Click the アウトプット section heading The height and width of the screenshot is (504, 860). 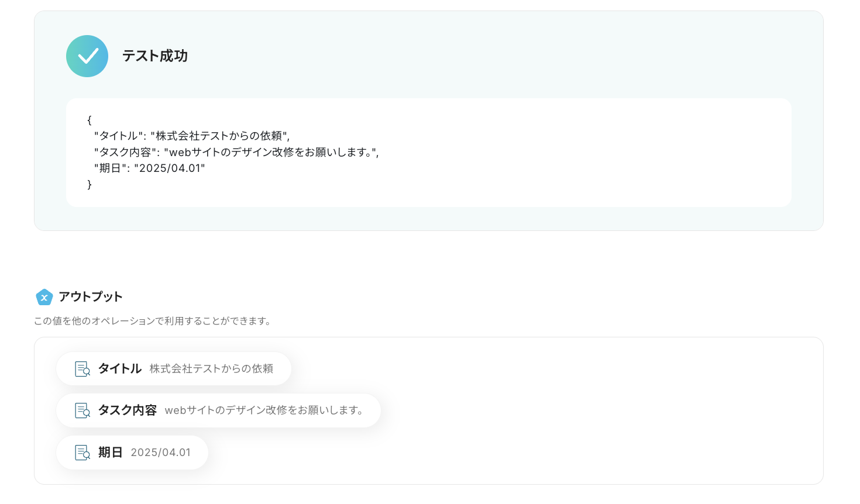coord(91,297)
